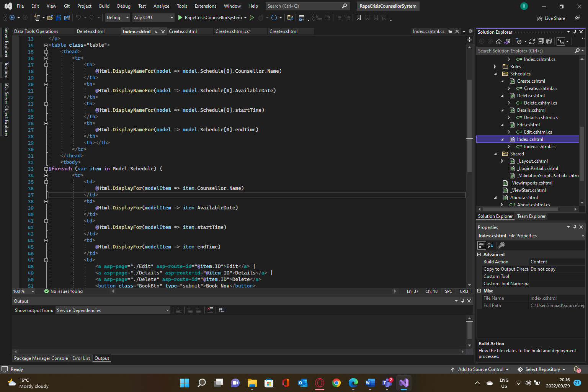
Task: Open the Opera browser from the taskbar
Action: pos(320,383)
